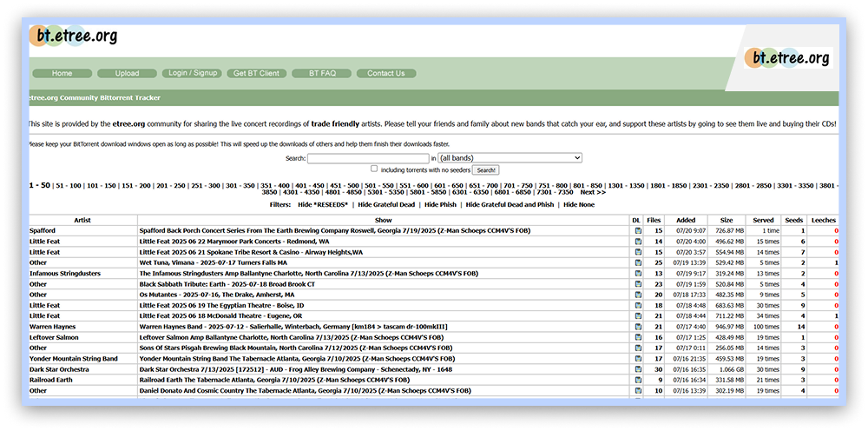
Task: Download Yonder Mountain String Band Tabernacle torrent
Action: 638,358
